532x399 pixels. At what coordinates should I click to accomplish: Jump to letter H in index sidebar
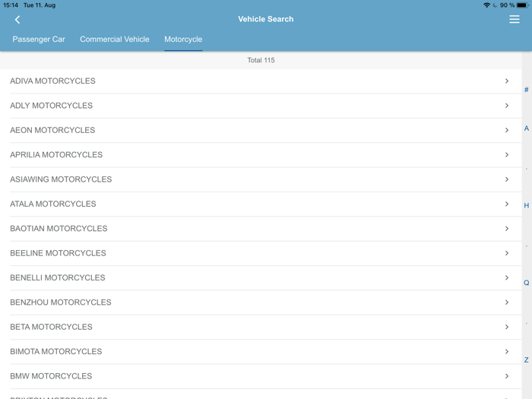[x=526, y=206]
